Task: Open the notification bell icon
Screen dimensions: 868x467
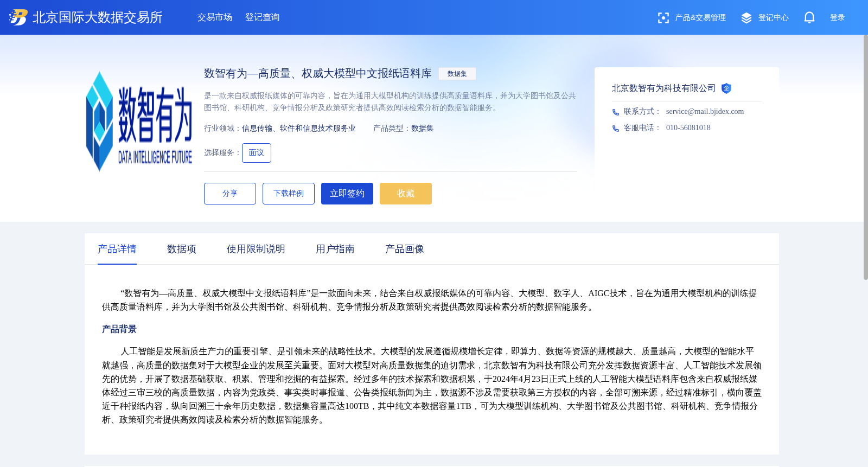Action: pos(809,17)
